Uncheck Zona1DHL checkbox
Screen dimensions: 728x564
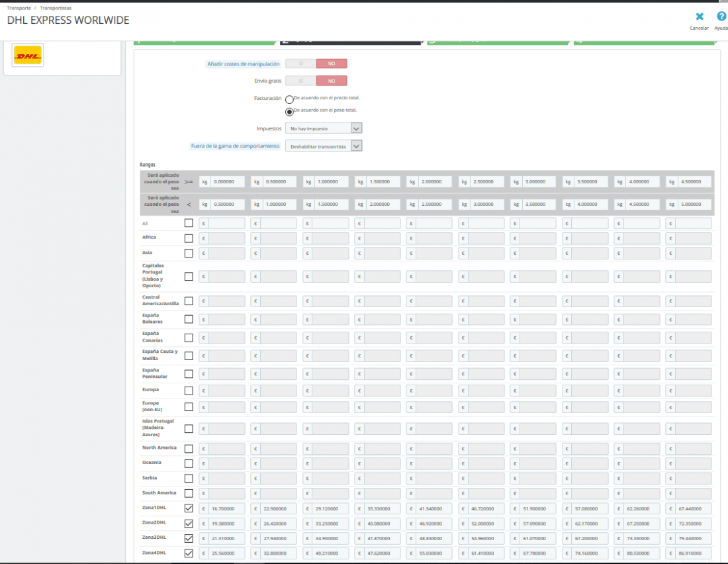click(x=189, y=508)
